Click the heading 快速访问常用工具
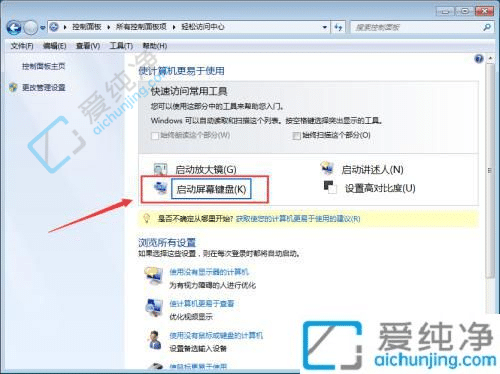The image size is (500, 374). click(x=189, y=91)
